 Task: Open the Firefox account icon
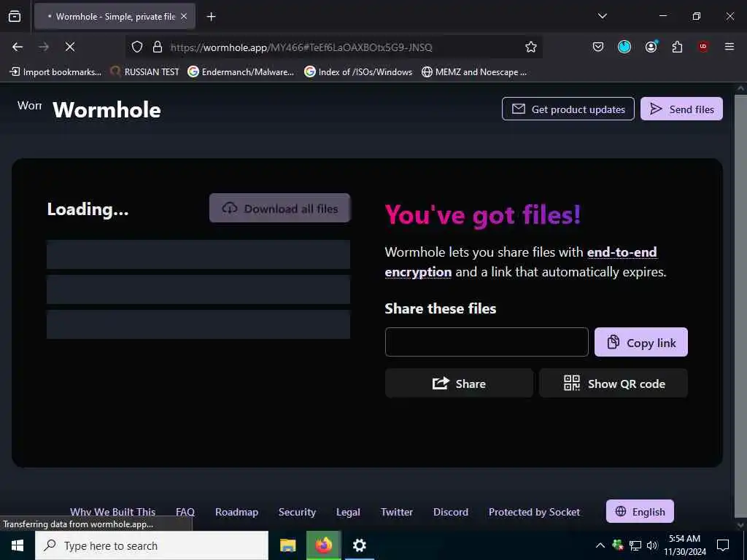(x=651, y=47)
